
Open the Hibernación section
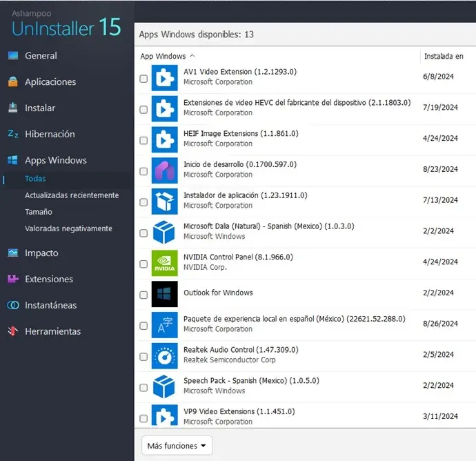(50, 134)
